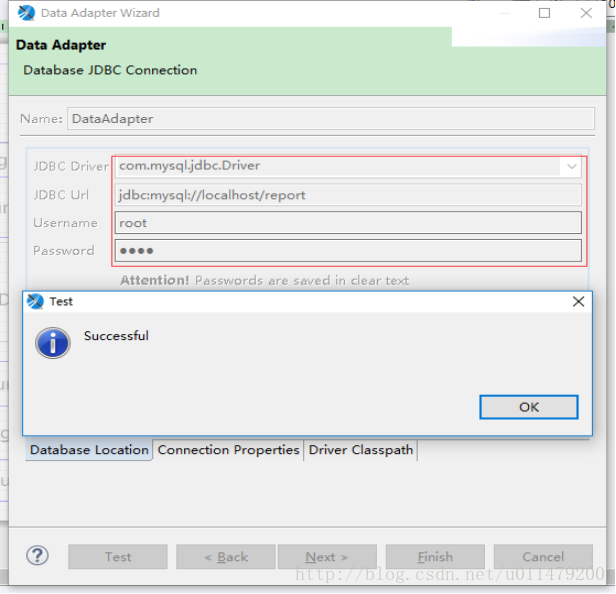Close the Test dialog with X
The height and width of the screenshot is (594, 616).
(x=578, y=302)
